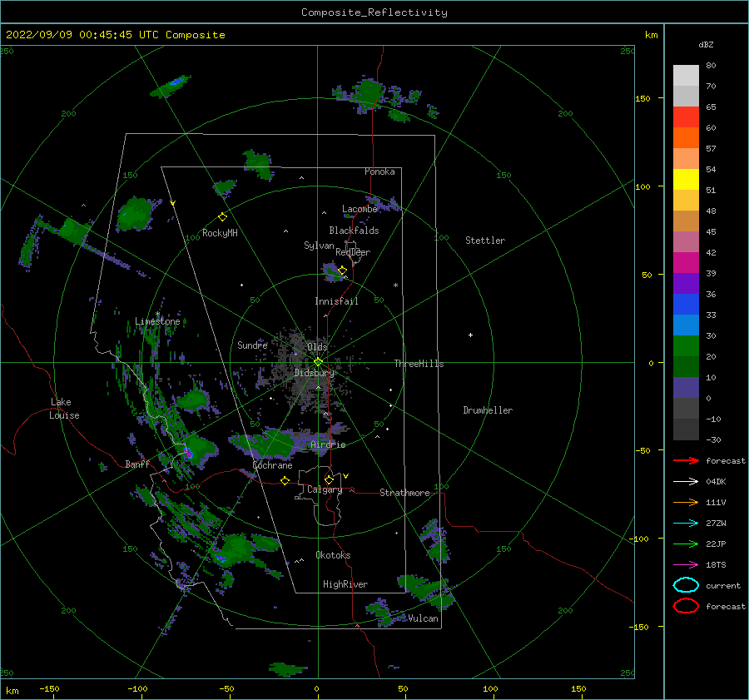Click the Lacombe label
The width and height of the screenshot is (749, 700).
360,209
